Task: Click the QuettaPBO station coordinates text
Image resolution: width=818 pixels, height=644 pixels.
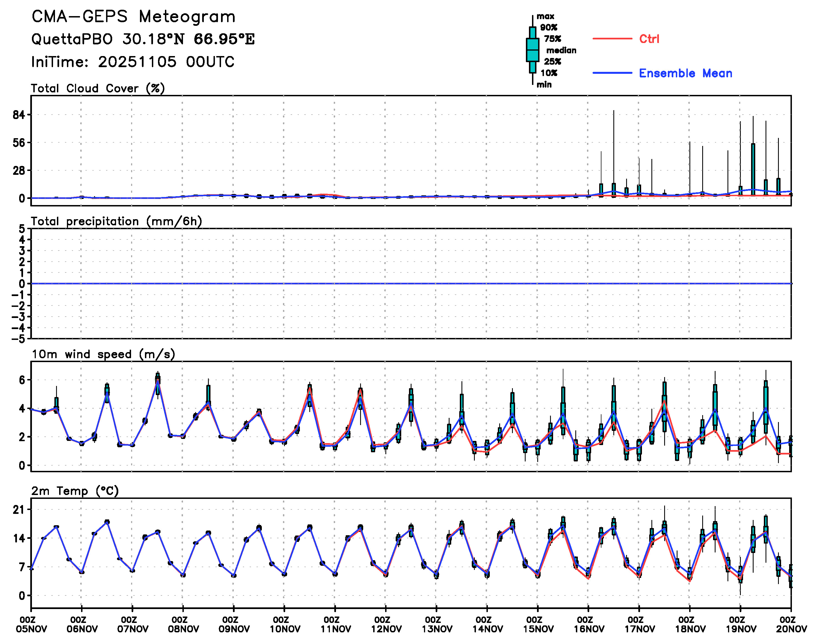Action: (x=143, y=39)
